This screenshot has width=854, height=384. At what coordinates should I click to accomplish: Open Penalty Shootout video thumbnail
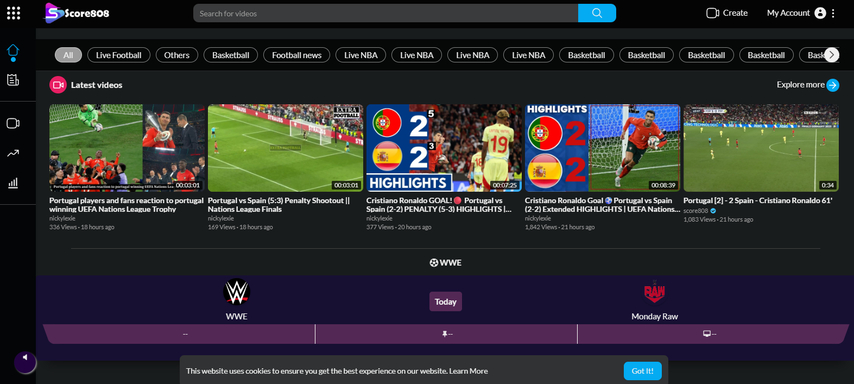tap(285, 148)
